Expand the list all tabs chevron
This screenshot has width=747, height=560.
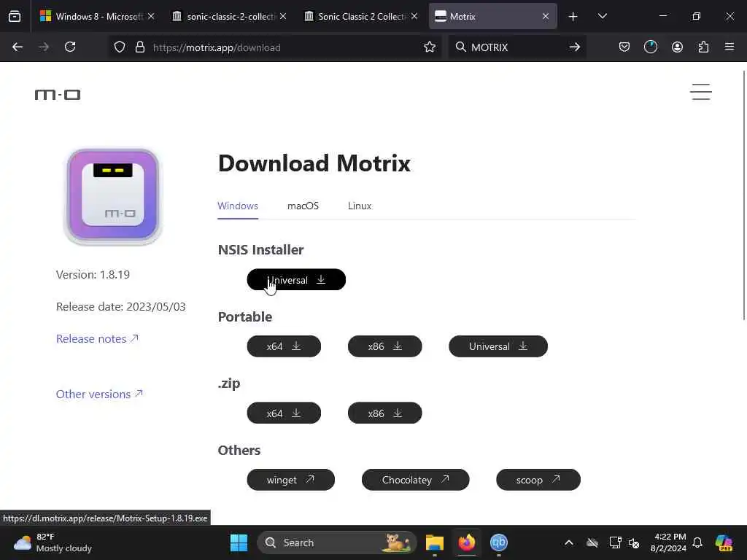click(x=602, y=16)
